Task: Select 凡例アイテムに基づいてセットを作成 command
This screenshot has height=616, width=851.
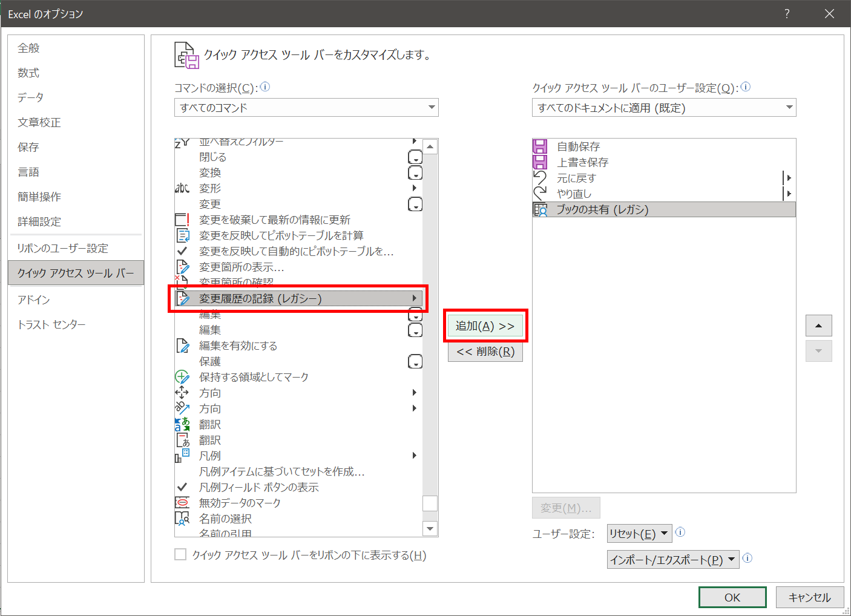Action: click(299, 471)
